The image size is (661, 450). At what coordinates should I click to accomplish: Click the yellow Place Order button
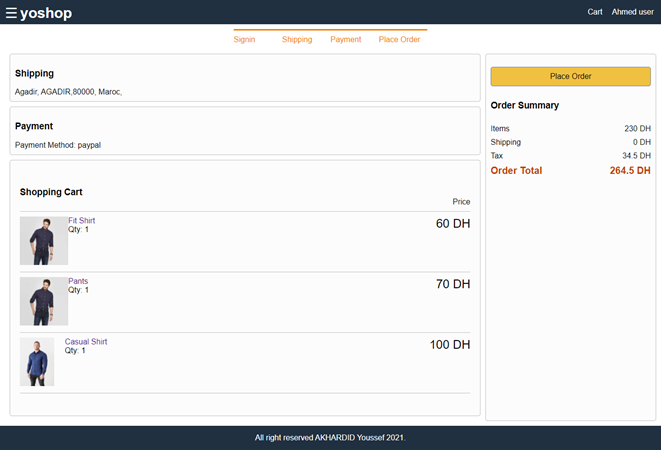coord(570,76)
